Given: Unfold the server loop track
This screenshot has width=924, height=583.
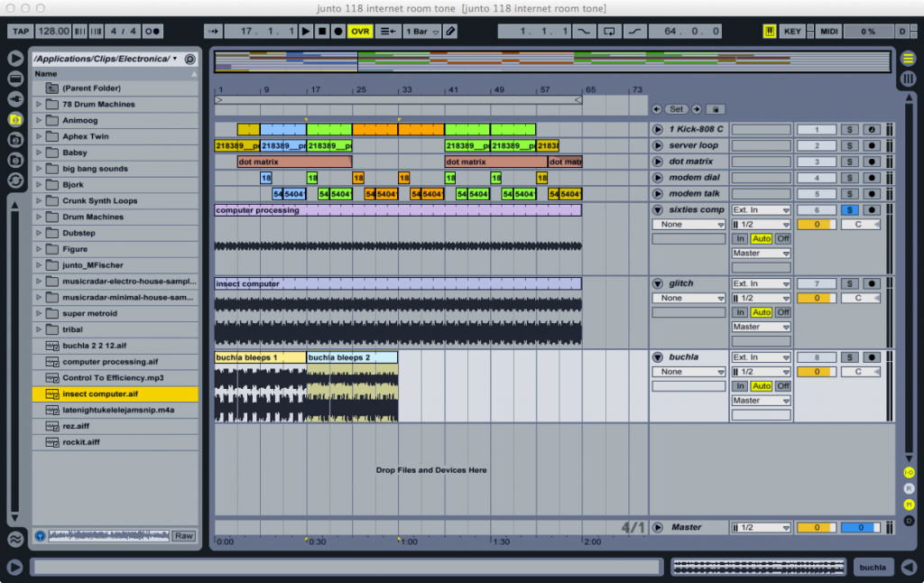Looking at the screenshot, I should click(658, 145).
